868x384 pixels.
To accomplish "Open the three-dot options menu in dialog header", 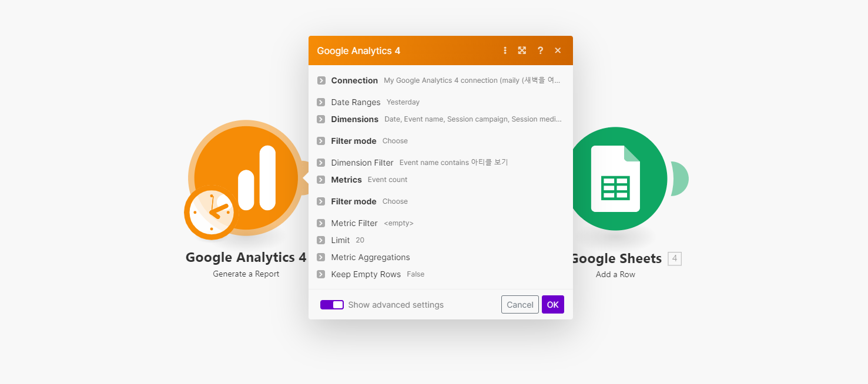I will tap(505, 50).
